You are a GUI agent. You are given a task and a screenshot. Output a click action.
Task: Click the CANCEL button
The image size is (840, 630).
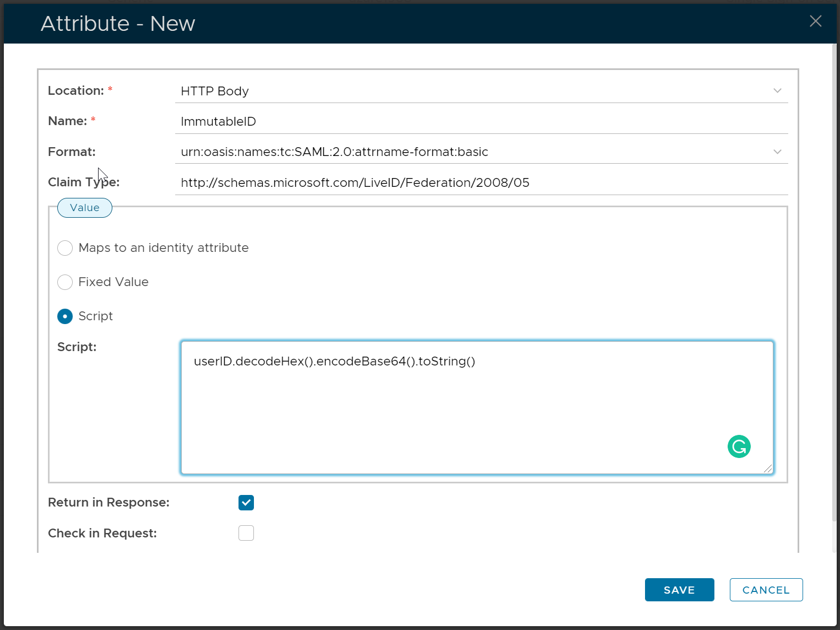pyautogui.click(x=766, y=590)
